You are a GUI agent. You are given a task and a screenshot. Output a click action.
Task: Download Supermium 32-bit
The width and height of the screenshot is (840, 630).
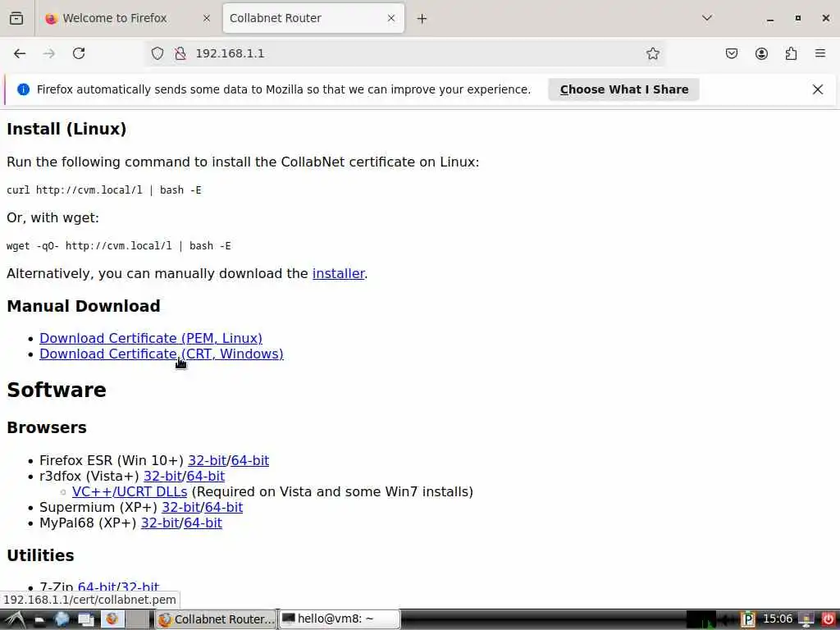point(181,507)
